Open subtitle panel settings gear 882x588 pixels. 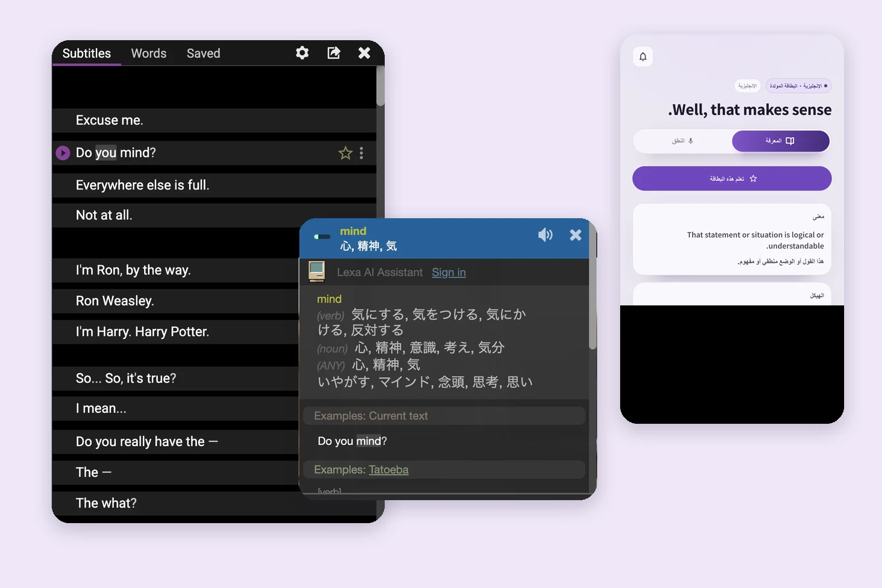[302, 53]
